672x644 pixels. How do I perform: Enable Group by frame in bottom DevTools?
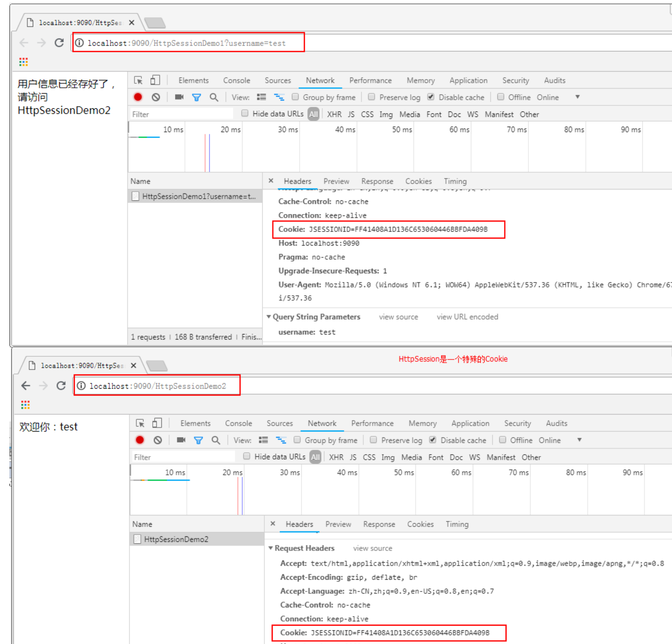(x=297, y=440)
